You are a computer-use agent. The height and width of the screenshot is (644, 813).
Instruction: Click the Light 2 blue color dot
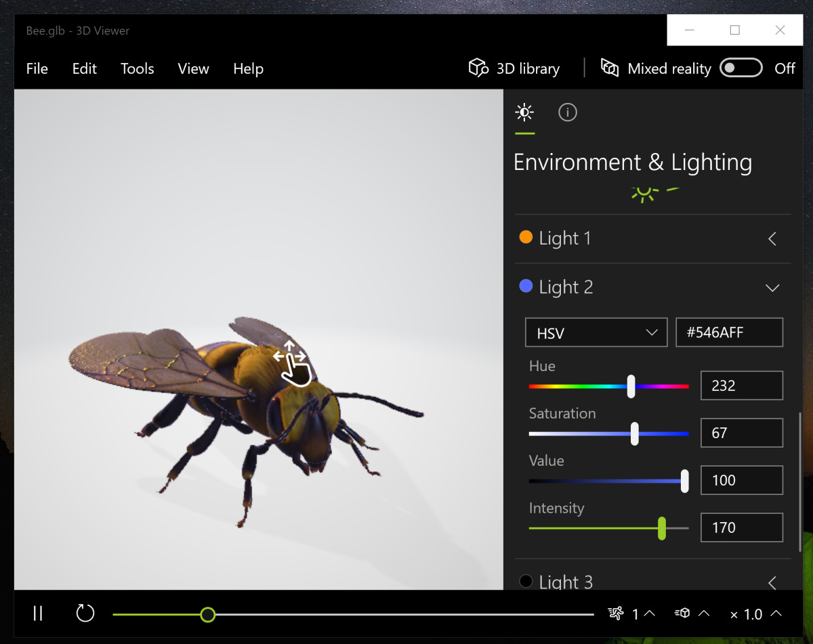point(526,286)
